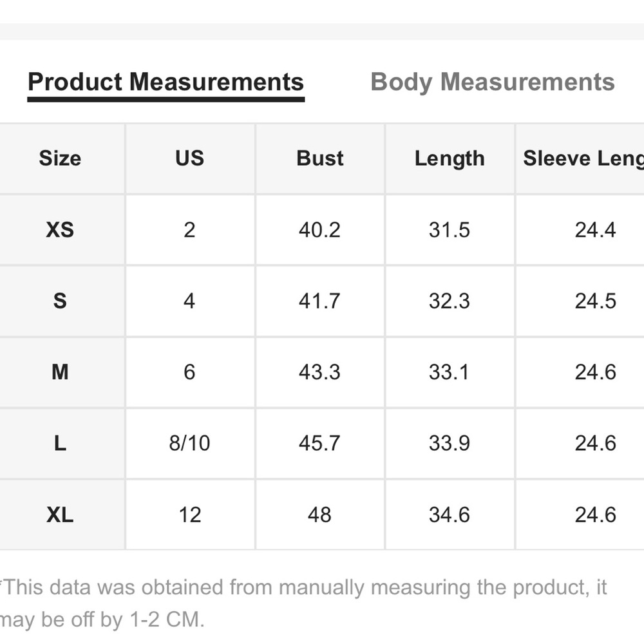Click the 40.2 bust value for XS

(319, 230)
